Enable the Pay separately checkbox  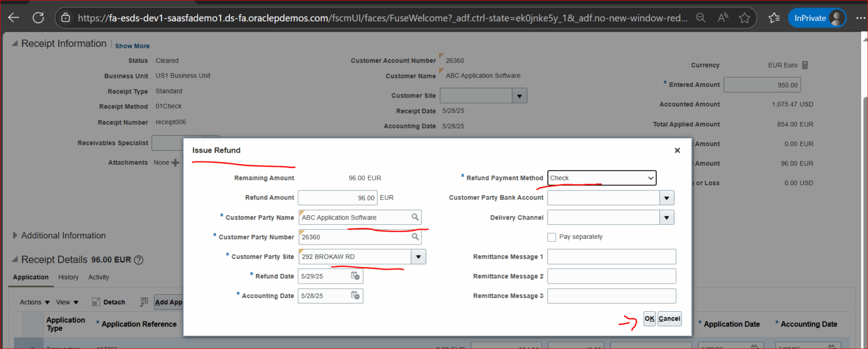click(x=552, y=237)
